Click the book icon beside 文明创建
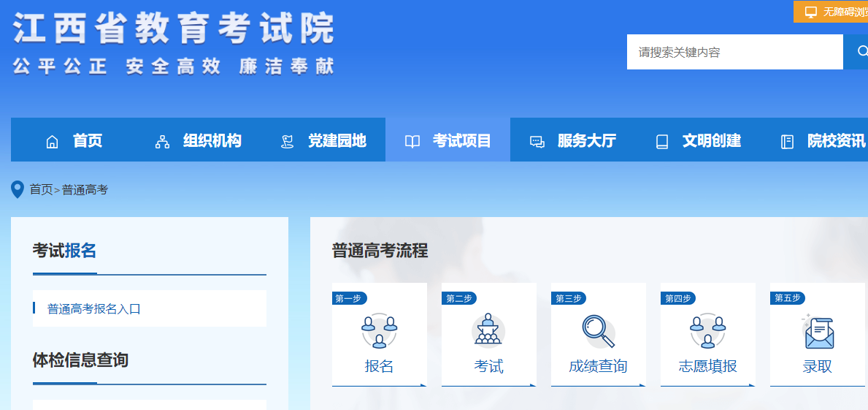The width and height of the screenshot is (868, 410). click(662, 142)
